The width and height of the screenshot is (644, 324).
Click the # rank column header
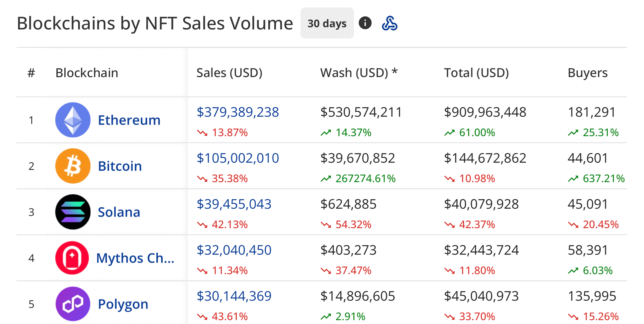click(x=31, y=73)
